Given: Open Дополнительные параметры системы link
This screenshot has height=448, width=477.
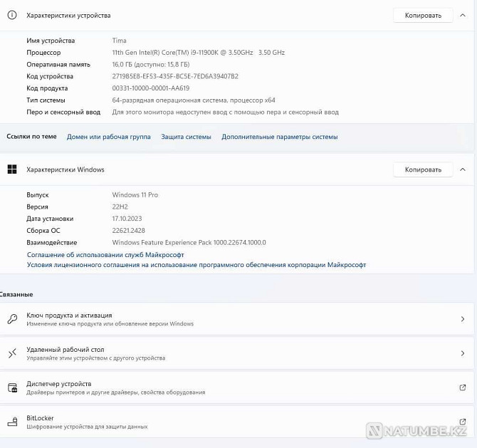Looking at the screenshot, I should (x=280, y=137).
